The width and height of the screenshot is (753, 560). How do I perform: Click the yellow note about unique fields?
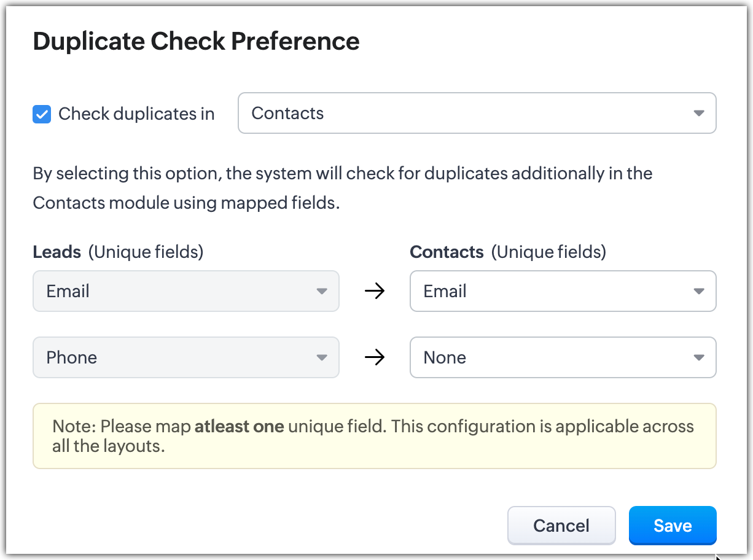tap(374, 436)
